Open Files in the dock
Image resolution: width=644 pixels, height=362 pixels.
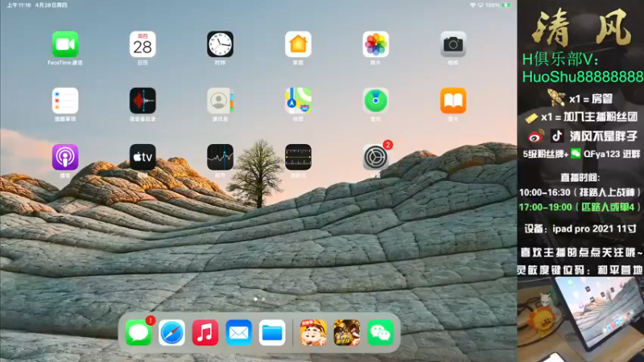(272, 332)
